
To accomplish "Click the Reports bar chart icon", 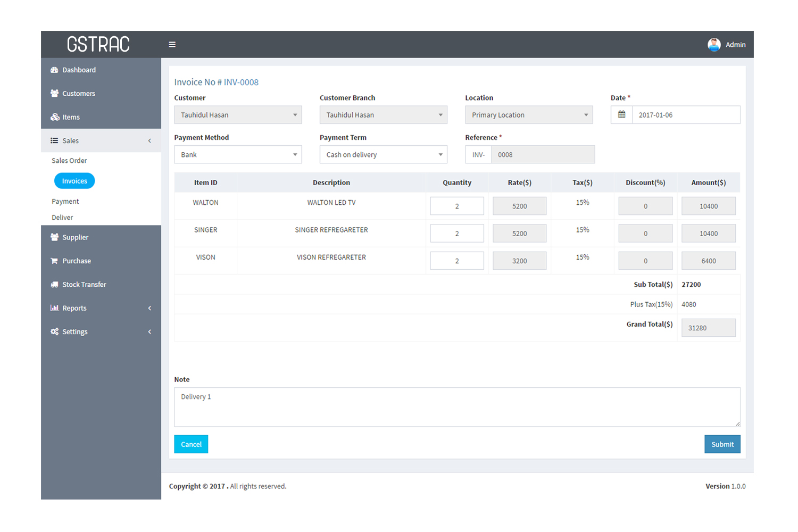I will pos(54,308).
